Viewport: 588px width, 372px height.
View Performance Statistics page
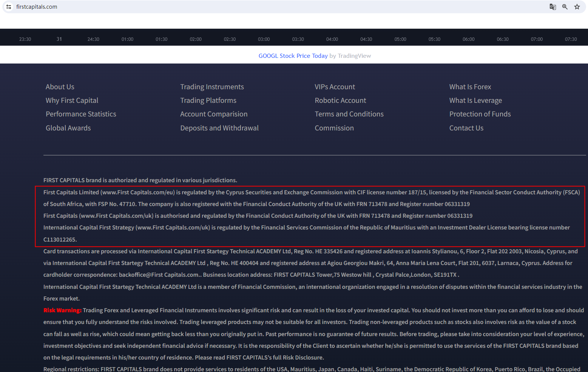81,114
